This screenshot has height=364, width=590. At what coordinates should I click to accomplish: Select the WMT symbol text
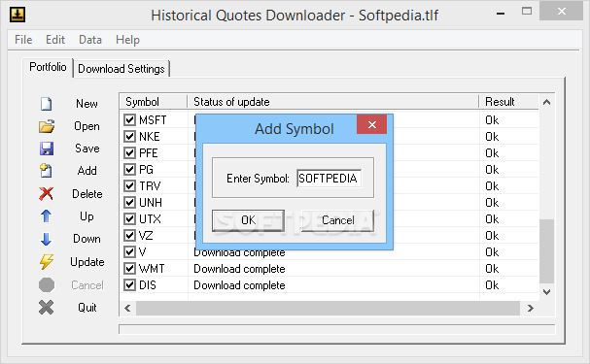tap(152, 269)
